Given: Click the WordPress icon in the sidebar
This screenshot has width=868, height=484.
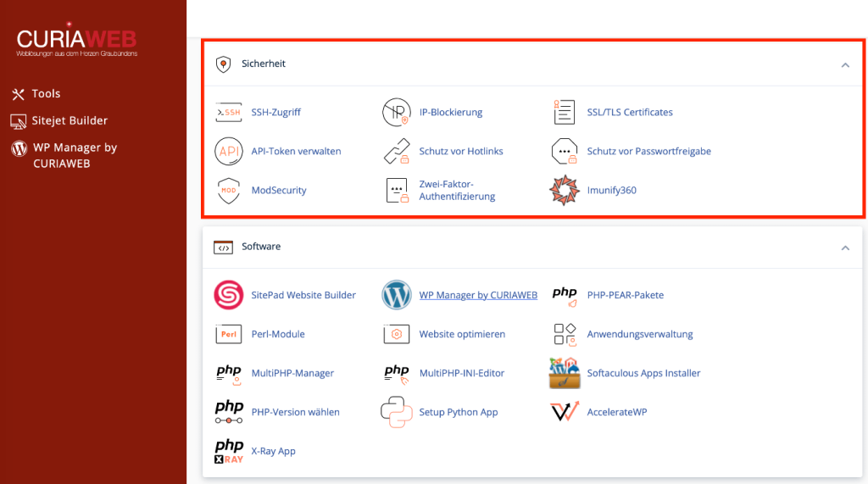Looking at the screenshot, I should (x=19, y=148).
